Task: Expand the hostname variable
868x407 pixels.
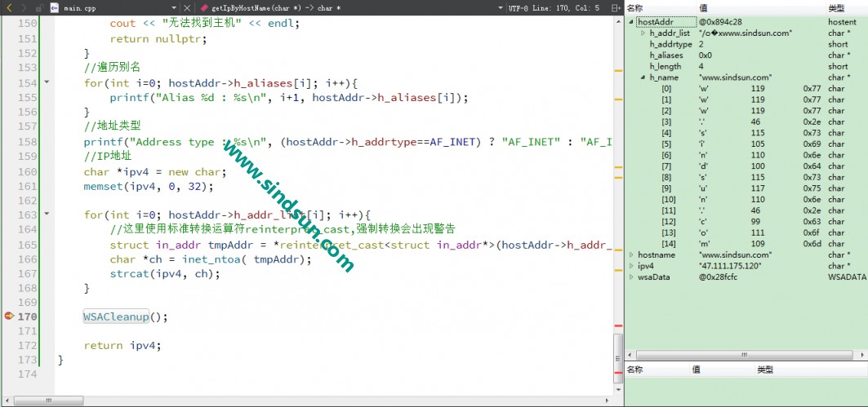Action: (x=632, y=255)
